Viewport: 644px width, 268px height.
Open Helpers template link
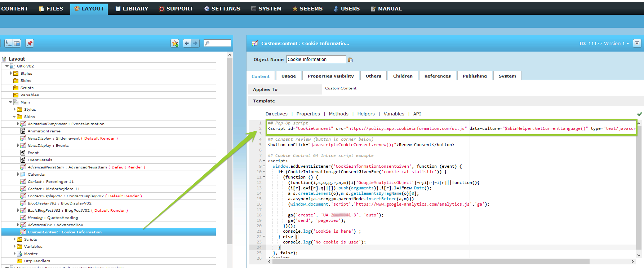(x=366, y=114)
